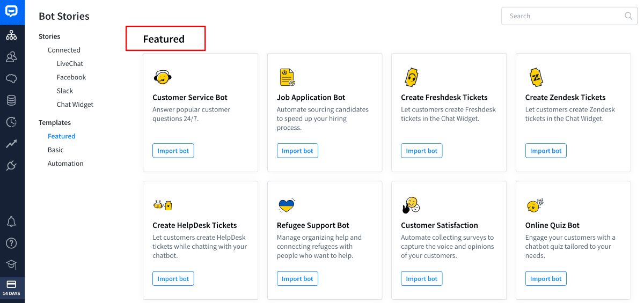Open the Analytics trend arrow icon

(11, 144)
